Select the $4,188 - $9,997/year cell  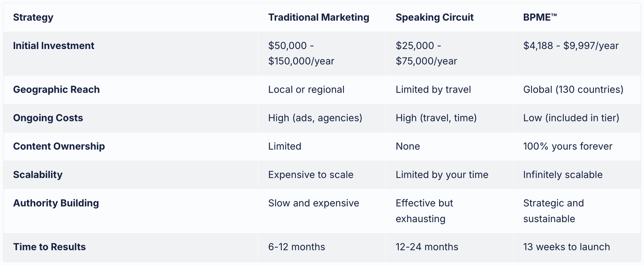[x=571, y=46]
